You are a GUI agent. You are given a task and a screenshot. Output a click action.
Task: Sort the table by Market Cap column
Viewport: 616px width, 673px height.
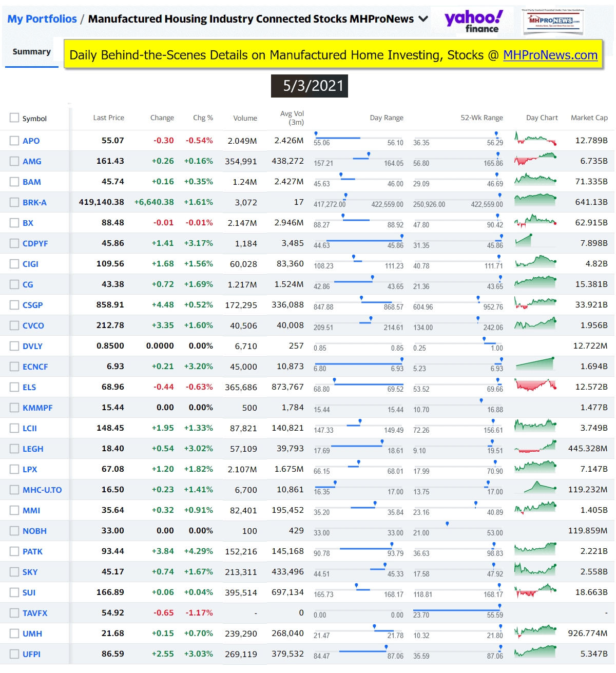589,118
